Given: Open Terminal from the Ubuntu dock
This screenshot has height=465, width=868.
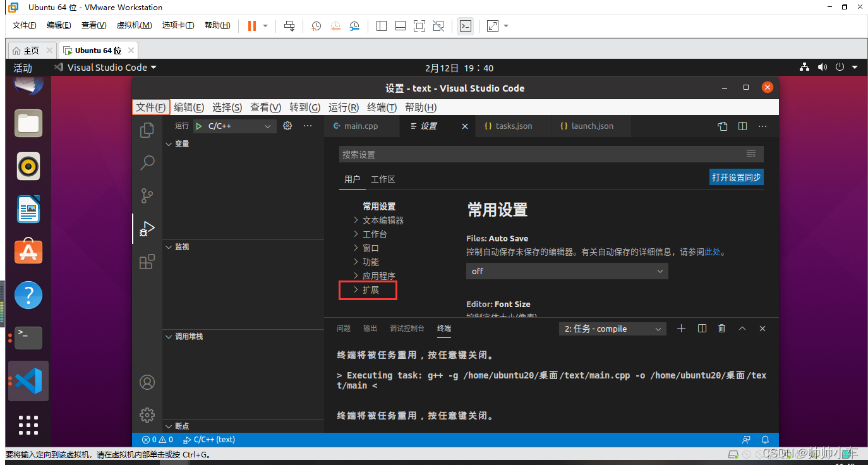Looking at the screenshot, I should point(28,337).
